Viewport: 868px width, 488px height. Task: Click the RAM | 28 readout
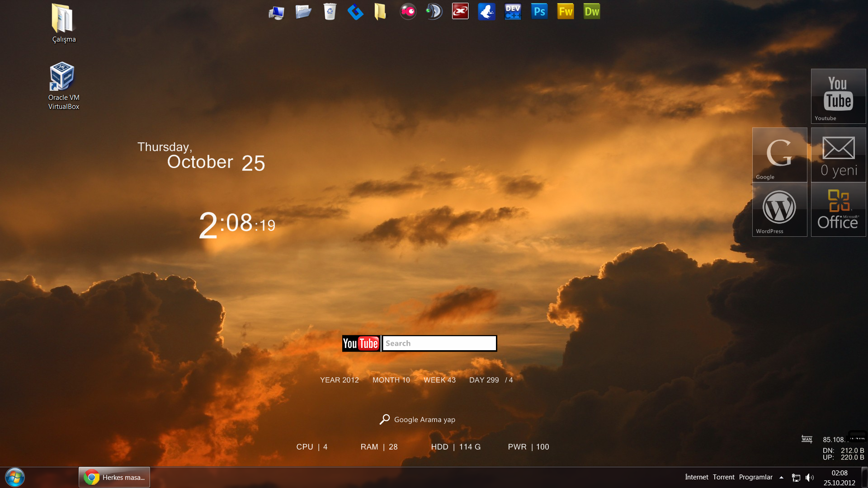(x=379, y=447)
